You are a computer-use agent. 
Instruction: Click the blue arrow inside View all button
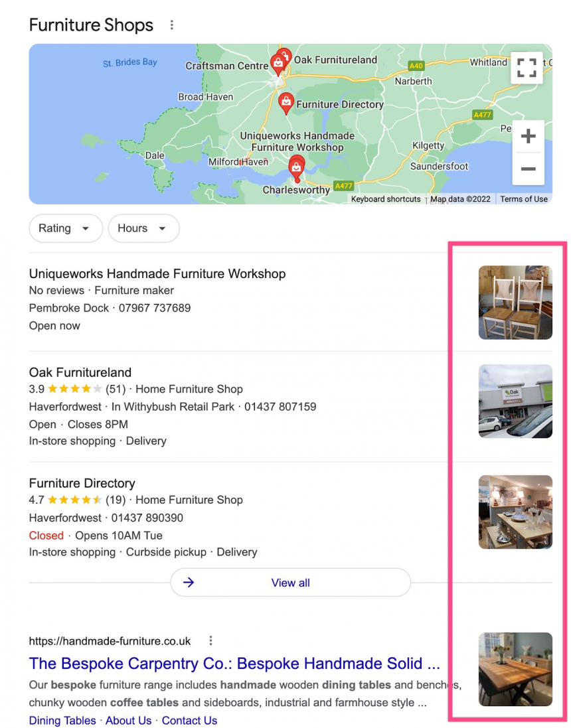pyautogui.click(x=188, y=582)
